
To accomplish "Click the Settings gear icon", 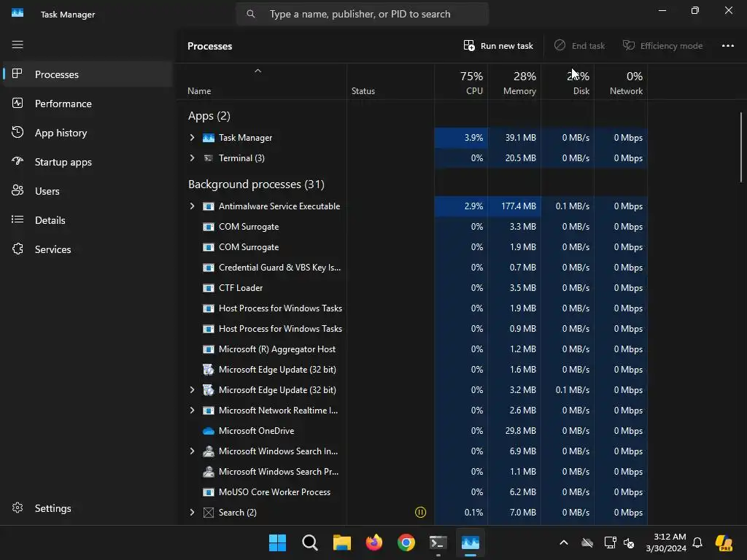I will (18, 508).
